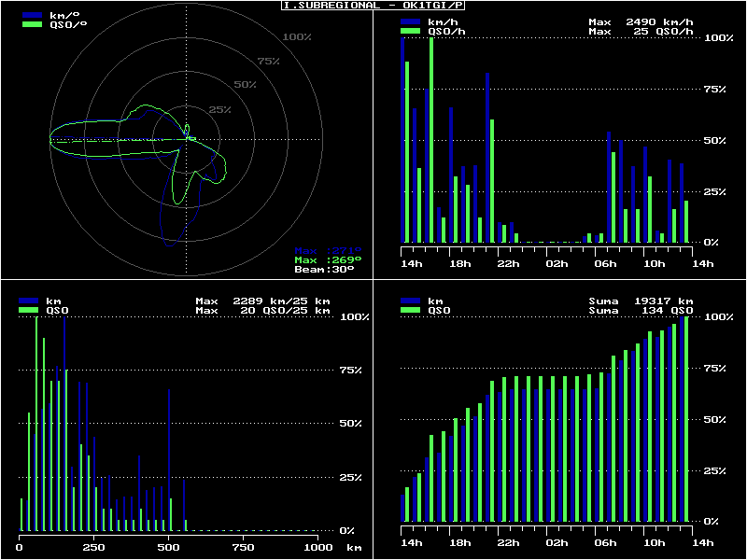The image size is (747, 560).
Task: Click the 500 mark on distance axis
Action: click(169, 548)
